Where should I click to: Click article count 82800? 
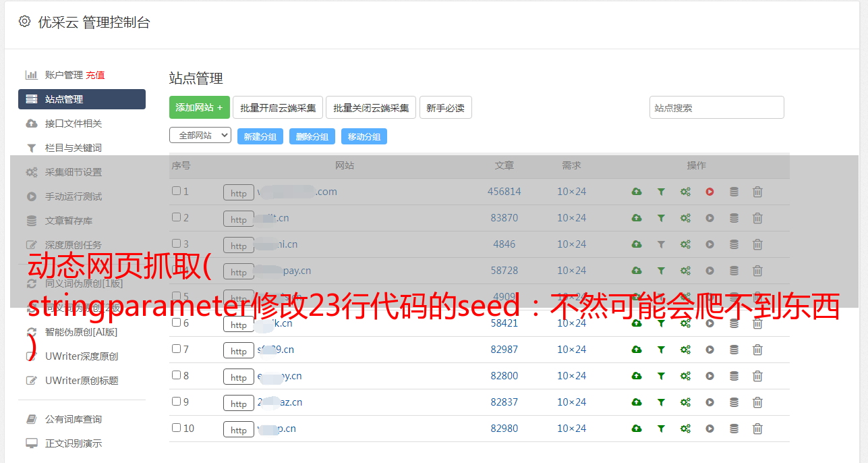pos(504,376)
